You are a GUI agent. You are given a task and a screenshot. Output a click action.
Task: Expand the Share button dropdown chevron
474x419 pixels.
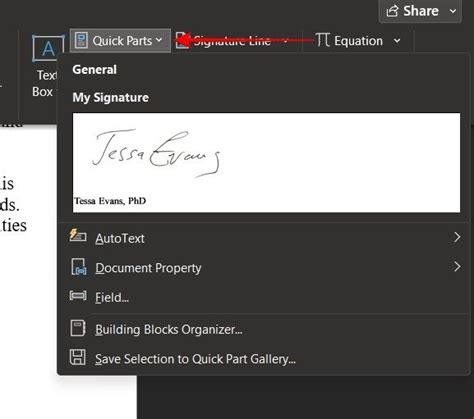click(453, 11)
